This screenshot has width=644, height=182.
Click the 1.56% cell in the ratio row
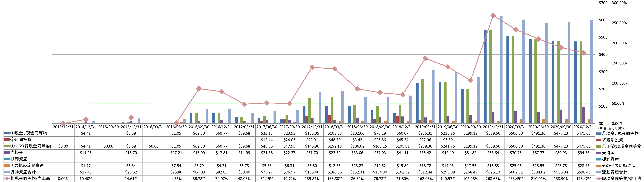pos(176,179)
